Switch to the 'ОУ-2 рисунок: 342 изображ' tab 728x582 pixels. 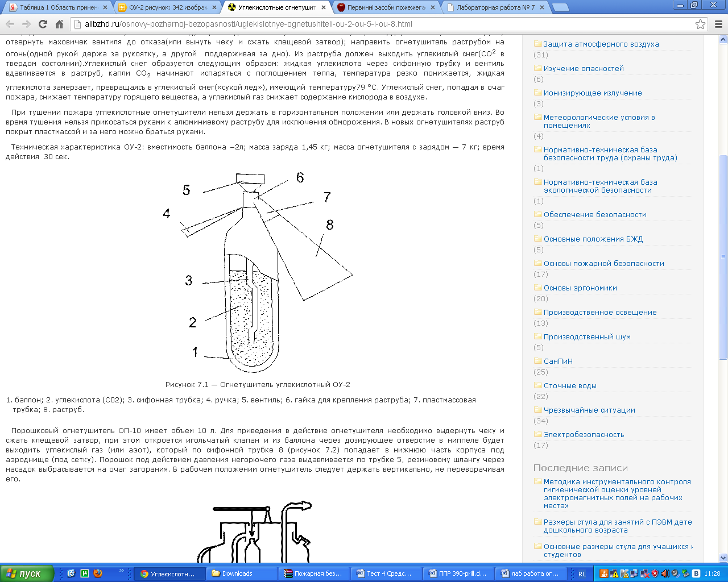pyautogui.click(x=167, y=7)
